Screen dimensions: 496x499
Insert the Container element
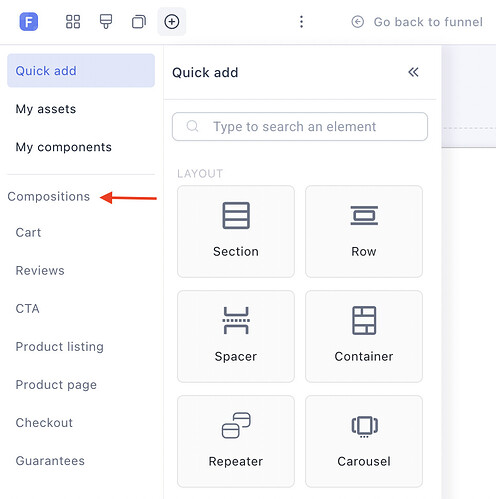pyautogui.click(x=364, y=336)
